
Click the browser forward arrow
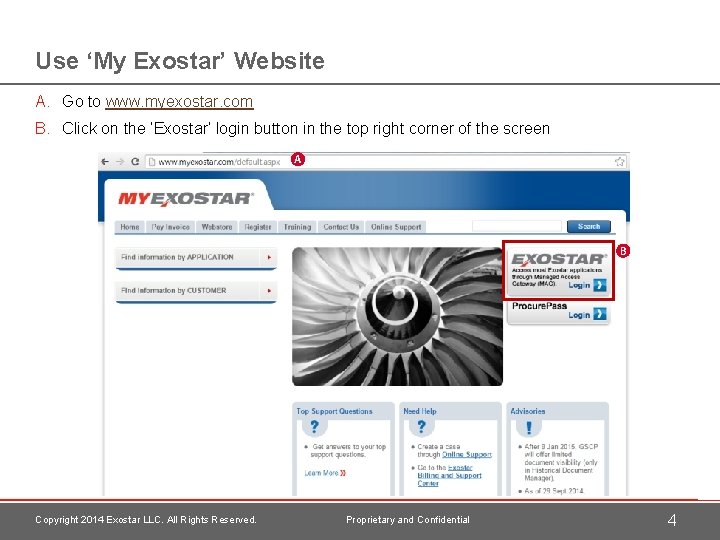(120, 162)
